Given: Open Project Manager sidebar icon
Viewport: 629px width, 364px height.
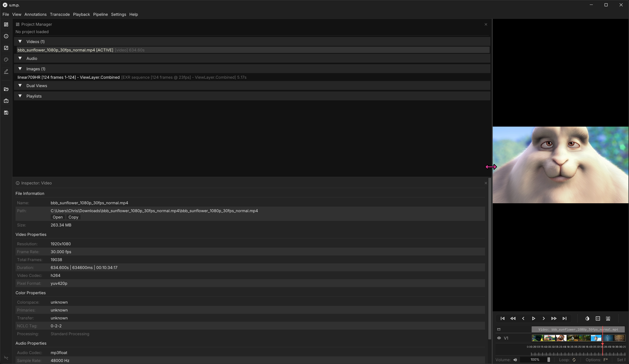Looking at the screenshot, I should pyautogui.click(x=6, y=24).
